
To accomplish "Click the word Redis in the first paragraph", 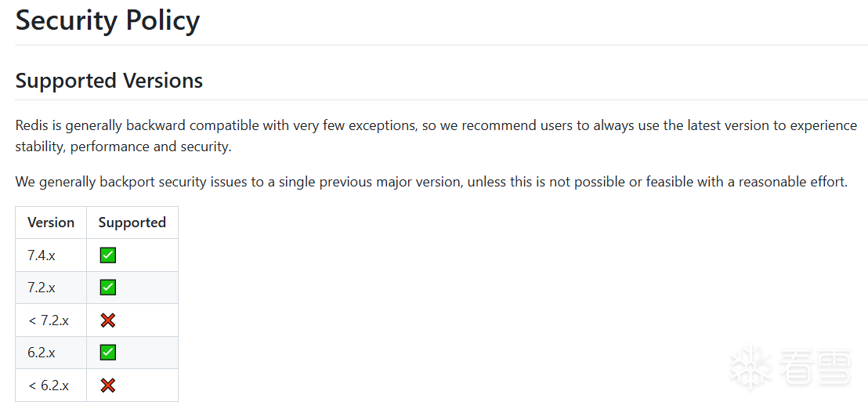I will pos(31,125).
